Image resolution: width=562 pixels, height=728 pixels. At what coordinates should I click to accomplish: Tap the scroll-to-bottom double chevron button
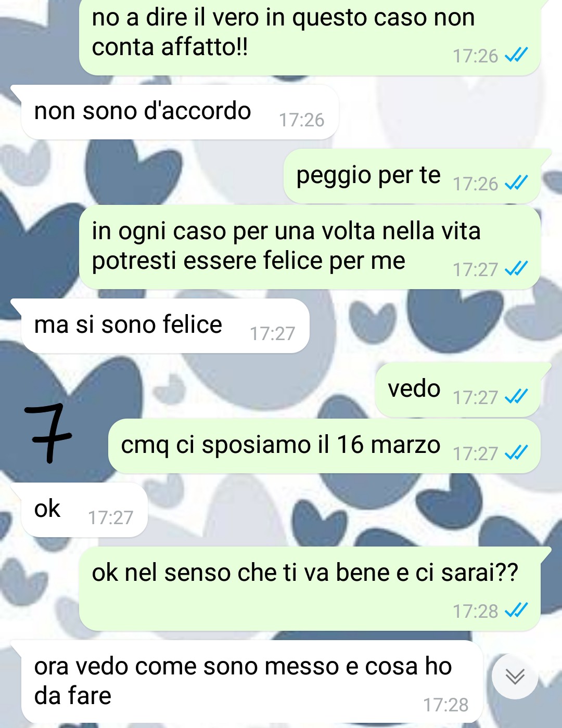[515, 677]
